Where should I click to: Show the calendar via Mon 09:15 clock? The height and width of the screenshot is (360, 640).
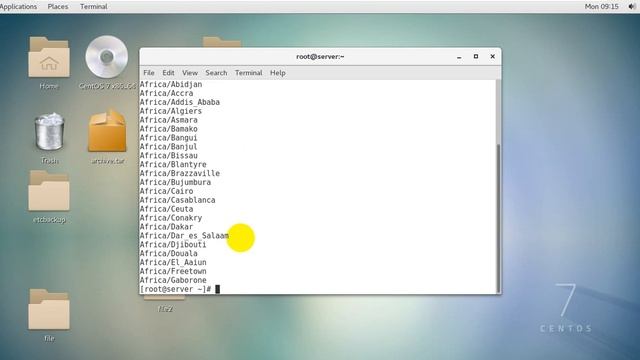601,7
